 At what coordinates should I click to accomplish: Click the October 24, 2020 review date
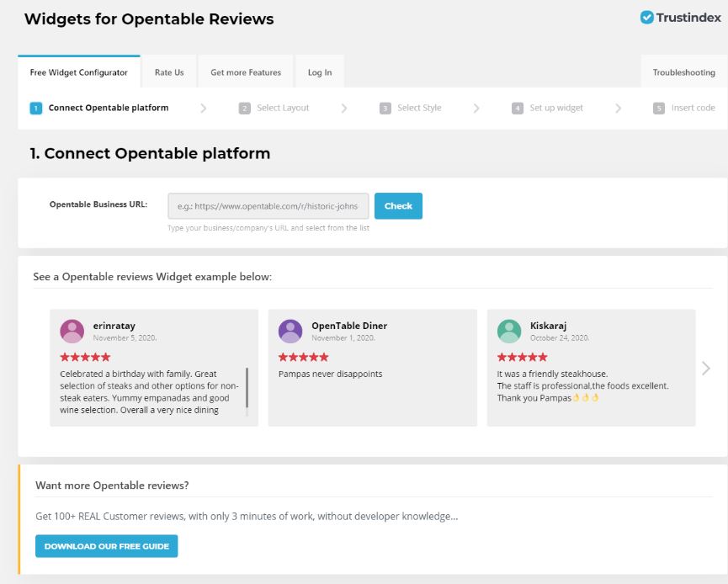[560, 338]
